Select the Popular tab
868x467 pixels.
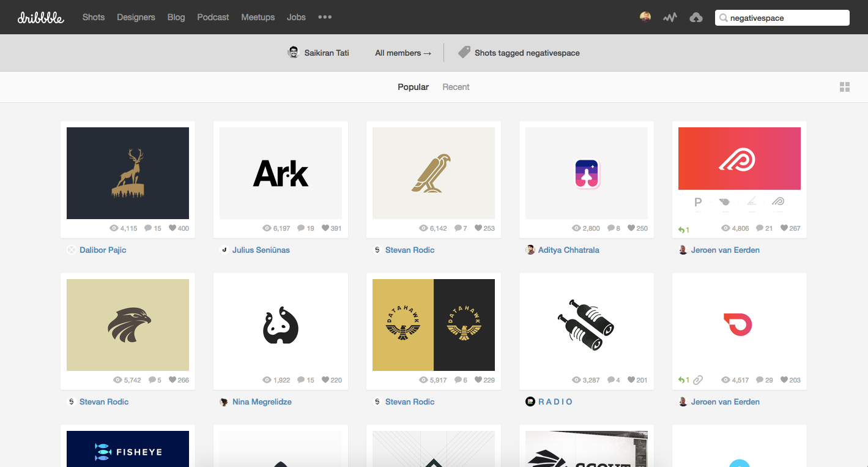(x=413, y=87)
